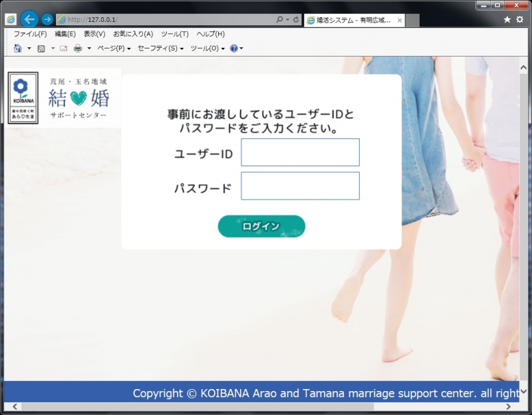Click the Search magnifier icon in address bar

click(279, 20)
